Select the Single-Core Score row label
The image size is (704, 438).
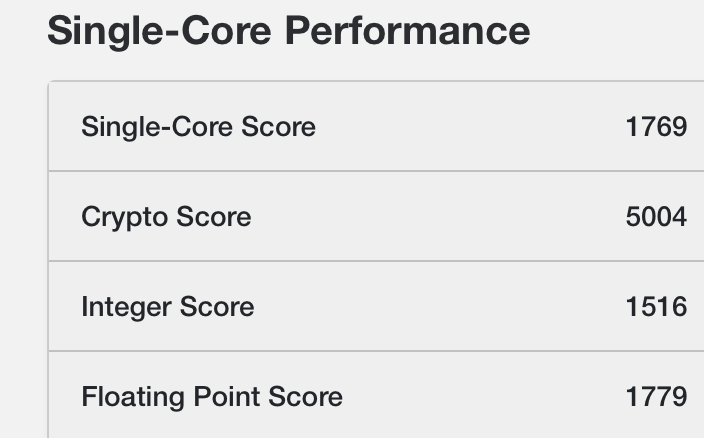click(x=198, y=127)
